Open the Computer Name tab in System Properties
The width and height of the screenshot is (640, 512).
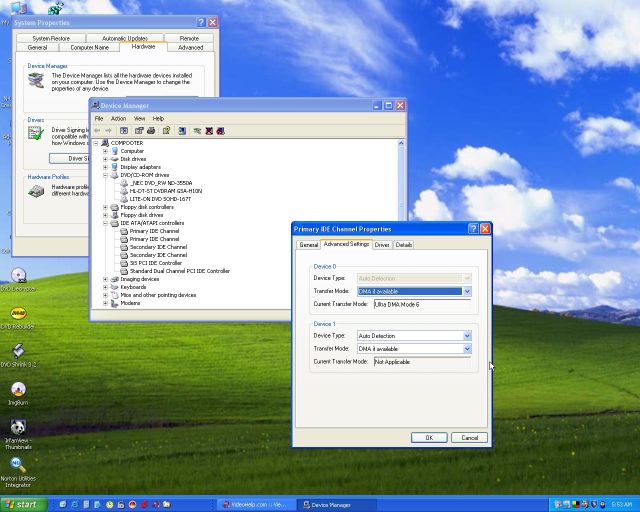click(89, 47)
